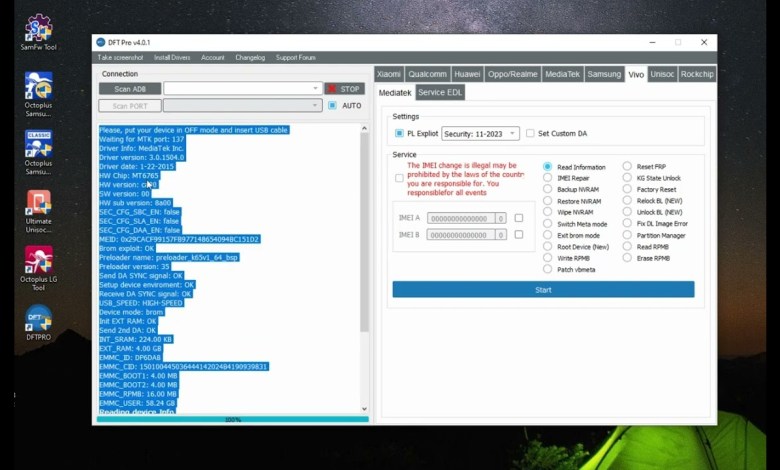
Task: Enable the Set Custom DA checkbox
Action: (530, 133)
